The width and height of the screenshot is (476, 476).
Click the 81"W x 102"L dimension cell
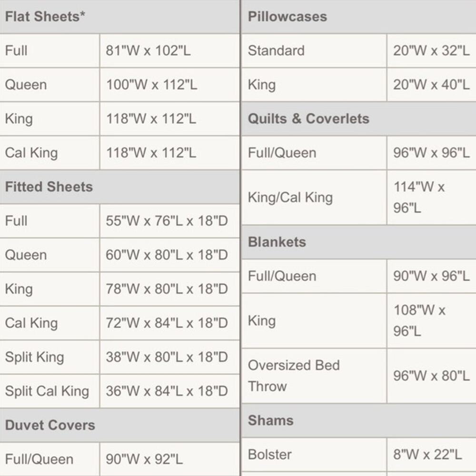pyautogui.click(x=170, y=51)
